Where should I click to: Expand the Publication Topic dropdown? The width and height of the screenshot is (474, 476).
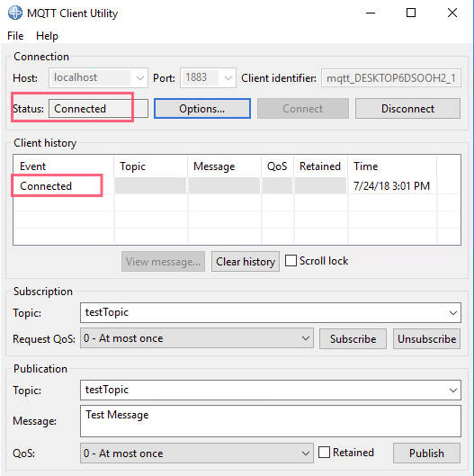[x=453, y=391]
